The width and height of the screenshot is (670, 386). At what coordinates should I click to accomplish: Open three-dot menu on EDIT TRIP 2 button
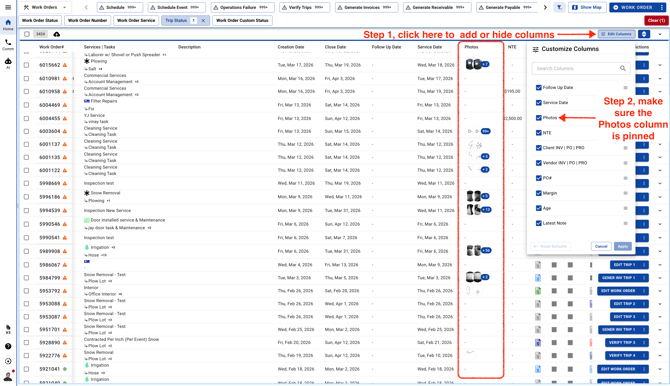point(644,304)
